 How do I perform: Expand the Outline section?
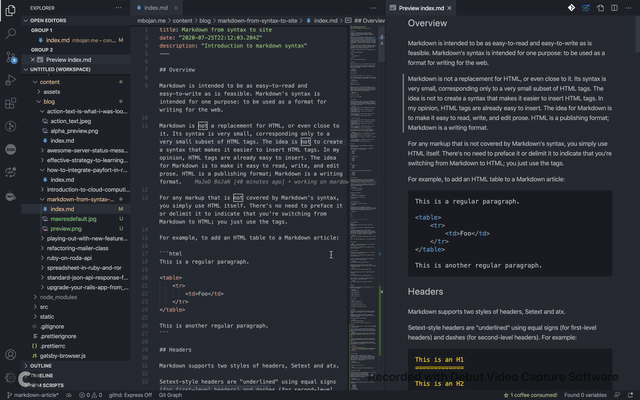[x=41, y=366]
